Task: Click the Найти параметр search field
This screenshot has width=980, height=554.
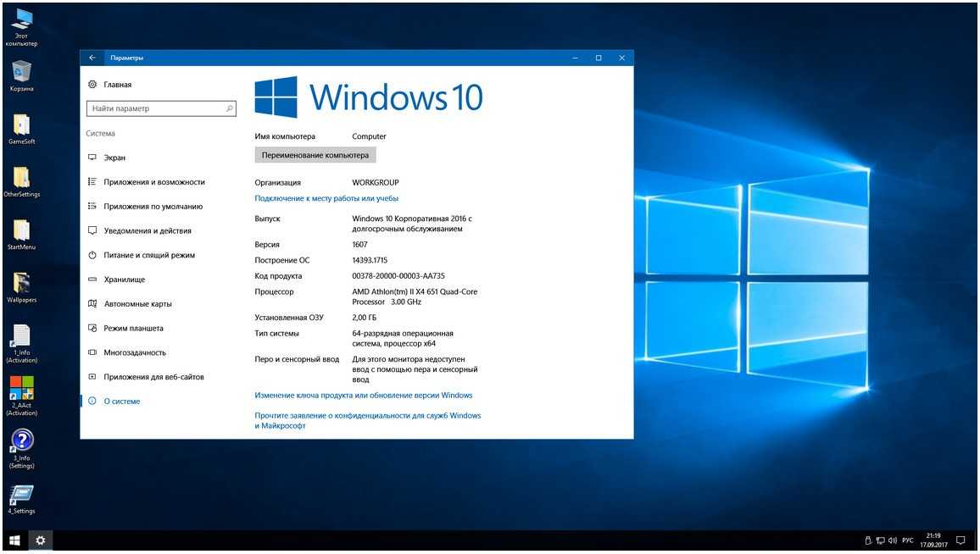Action: [x=161, y=108]
